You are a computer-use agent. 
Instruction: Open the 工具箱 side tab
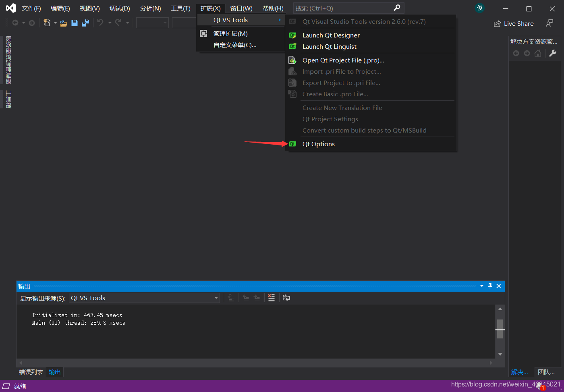(8, 100)
